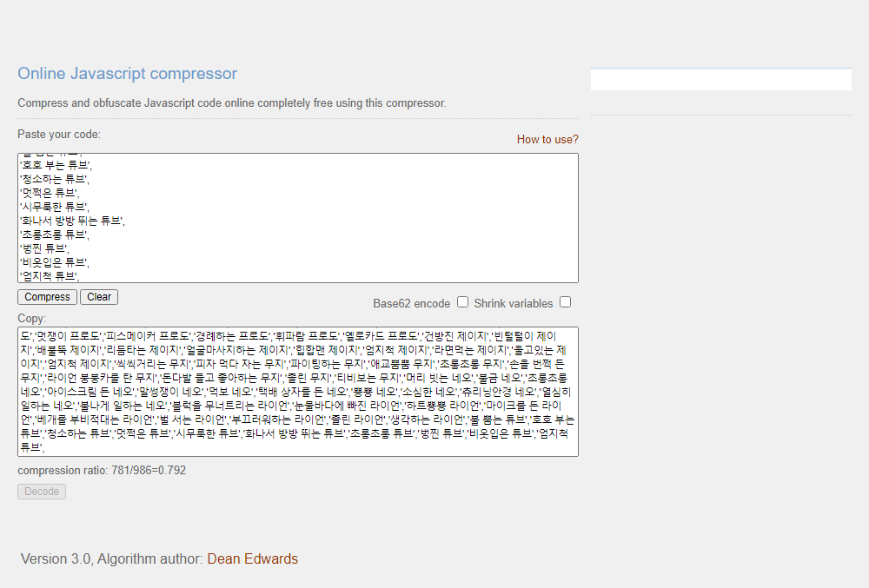The width and height of the screenshot is (869, 588).
Task: Click the 'Compress and obfuscate Javascript' description
Action: coord(232,103)
